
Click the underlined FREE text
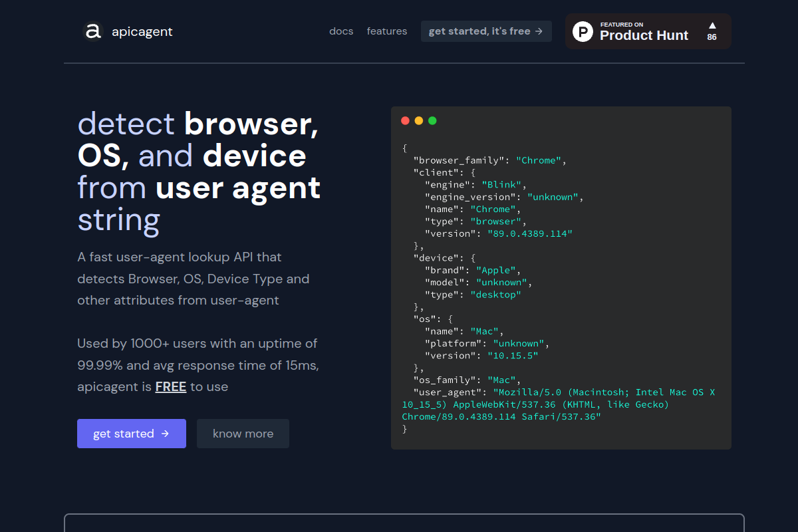click(171, 386)
